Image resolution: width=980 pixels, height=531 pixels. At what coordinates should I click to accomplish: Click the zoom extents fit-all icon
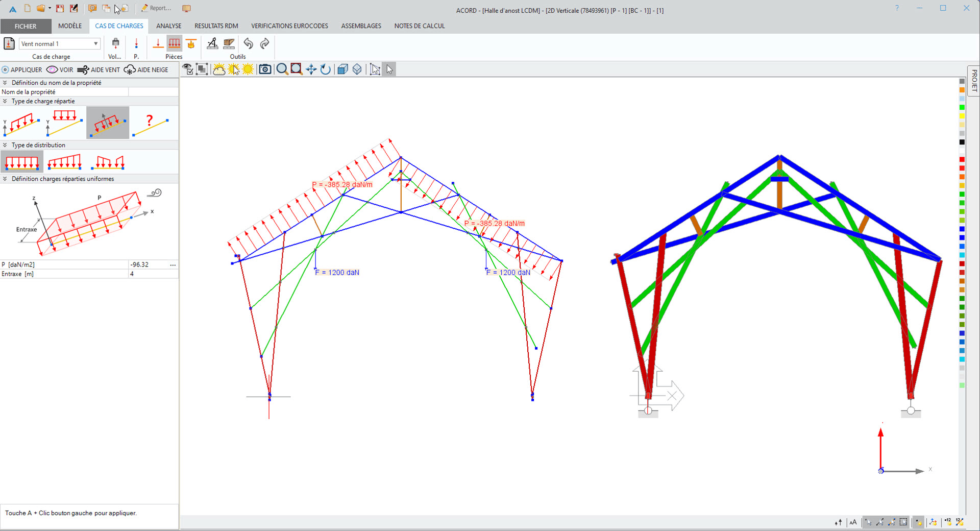pyautogui.click(x=202, y=69)
